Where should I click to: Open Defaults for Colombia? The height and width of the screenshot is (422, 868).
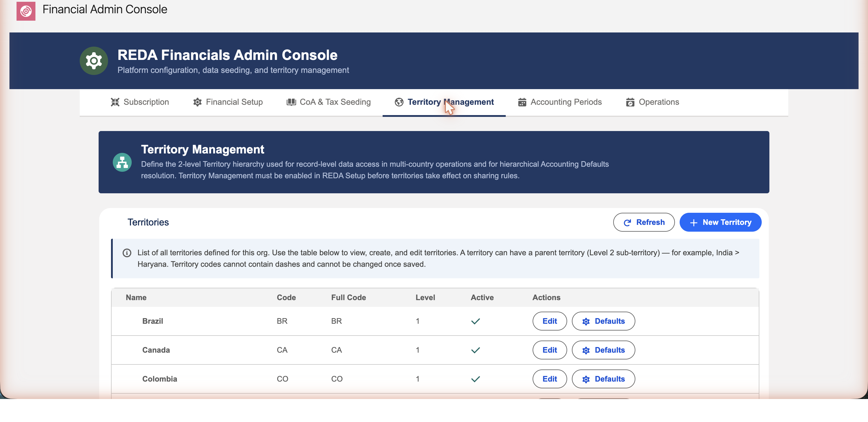[603, 379]
